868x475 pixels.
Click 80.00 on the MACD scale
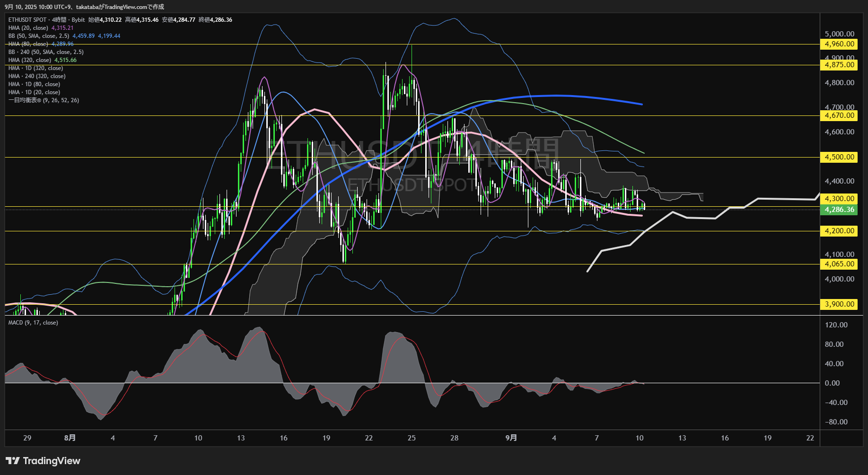834,344
